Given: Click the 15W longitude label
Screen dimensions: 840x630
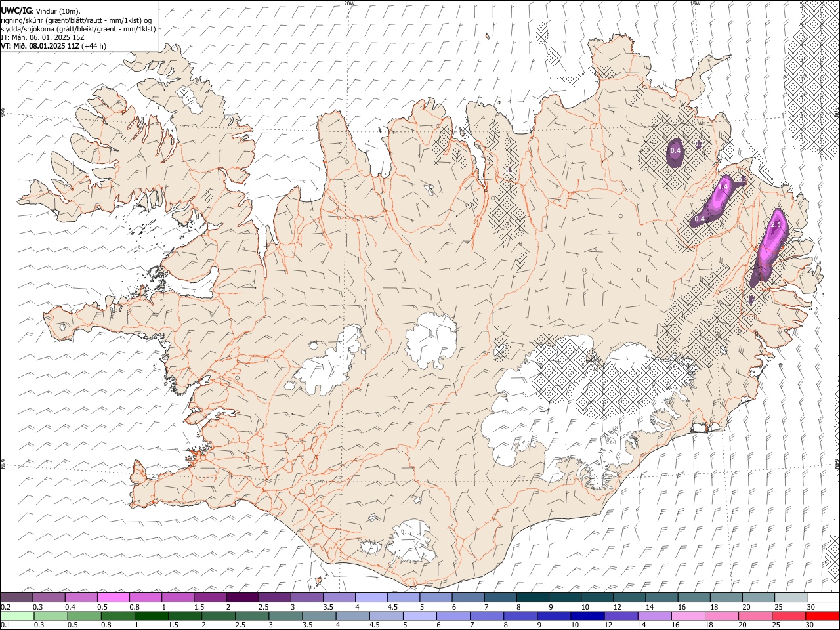Looking at the screenshot, I should point(695,3).
